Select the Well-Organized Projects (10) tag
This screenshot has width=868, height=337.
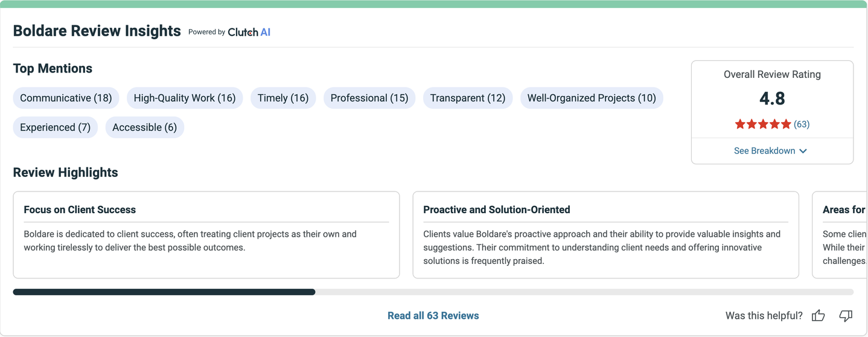(x=592, y=98)
